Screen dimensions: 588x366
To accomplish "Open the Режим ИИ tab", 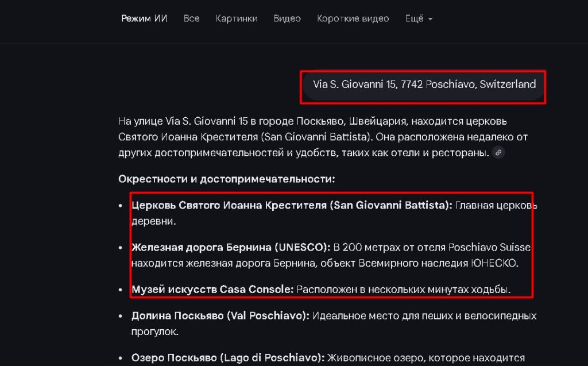I will point(144,18).
